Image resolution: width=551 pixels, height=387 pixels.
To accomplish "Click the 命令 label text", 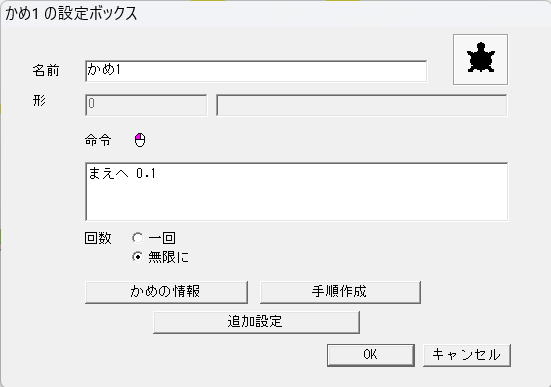I will click(x=98, y=140).
